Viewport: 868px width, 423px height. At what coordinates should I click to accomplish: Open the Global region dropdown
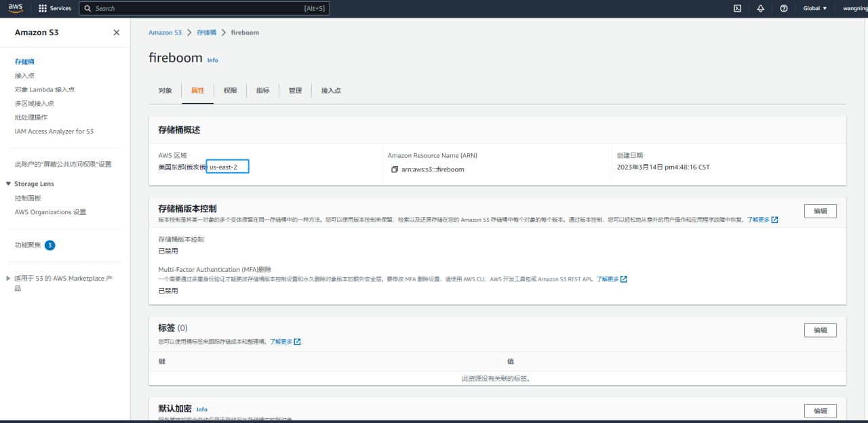coord(815,8)
